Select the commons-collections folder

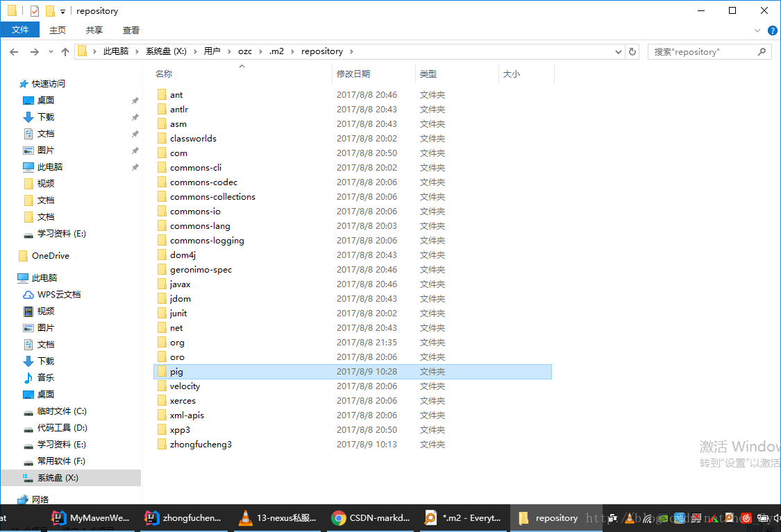pyautogui.click(x=212, y=196)
